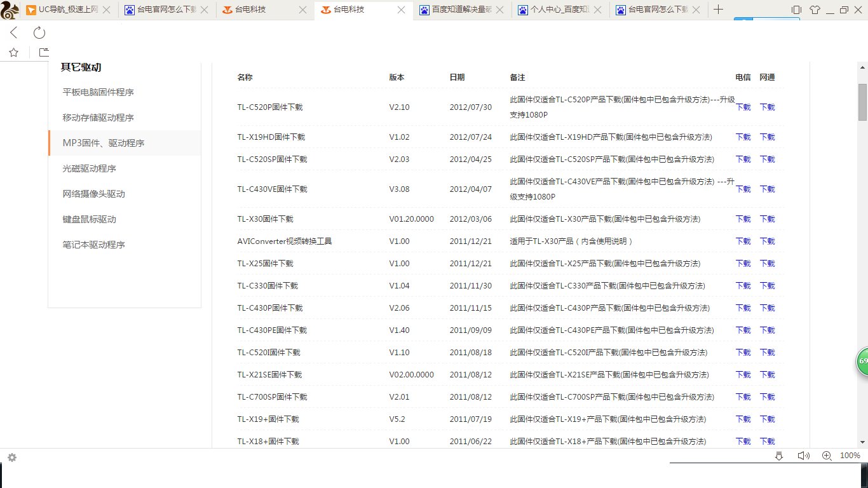
Task: Download TL-X19HD firmware via its 电信 link
Action: coord(743,137)
